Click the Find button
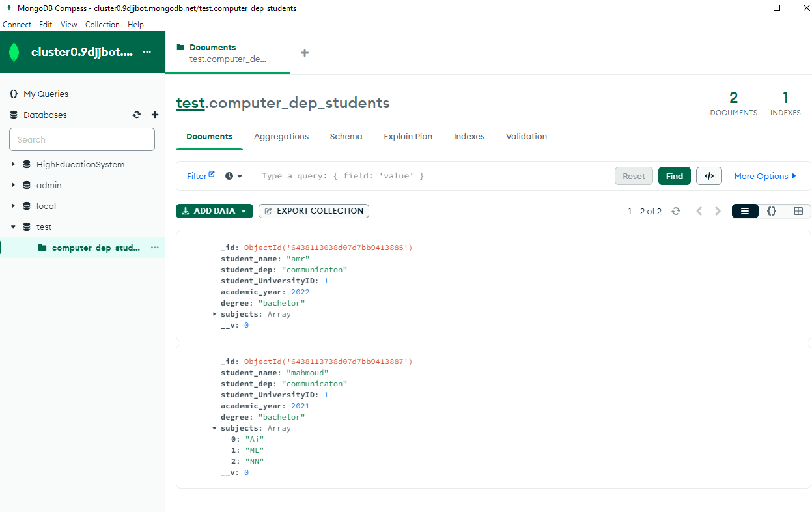Screen dimensions: 812x512 (x=674, y=176)
